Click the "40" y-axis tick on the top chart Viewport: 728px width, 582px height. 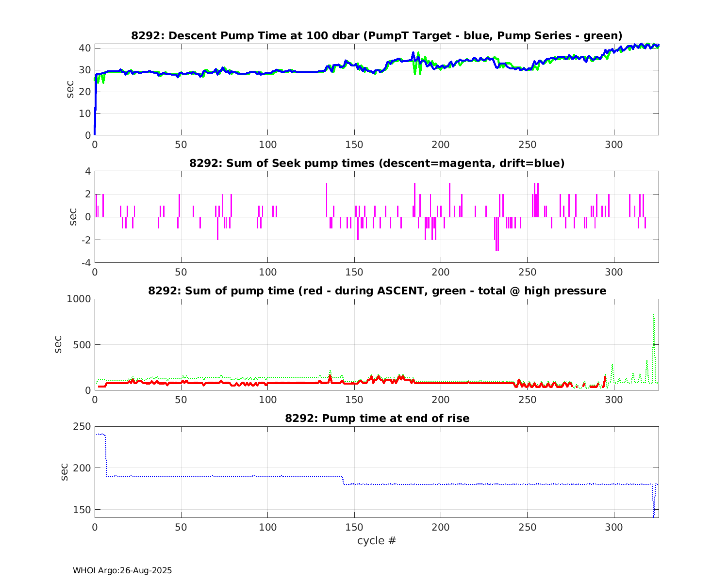coord(85,48)
